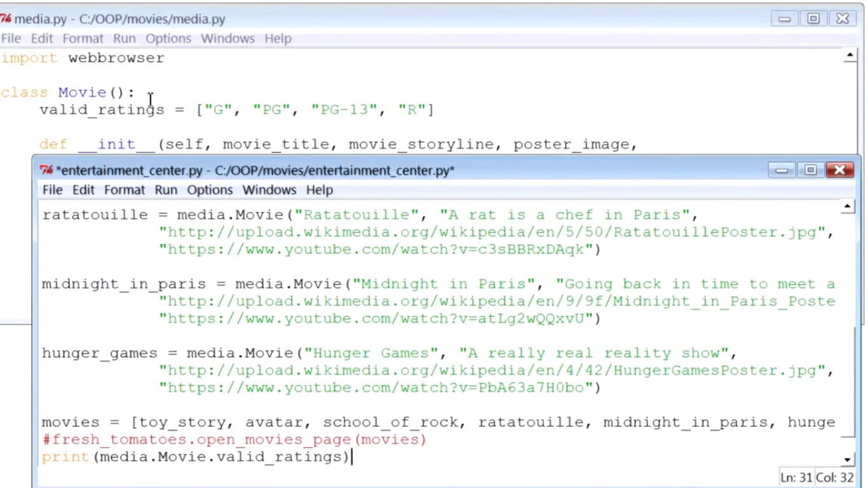Screen dimensions: 868x488
Task: Click the HungerGamesPoster.jpg URL string
Action: pyautogui.click(x=496, y=370)
